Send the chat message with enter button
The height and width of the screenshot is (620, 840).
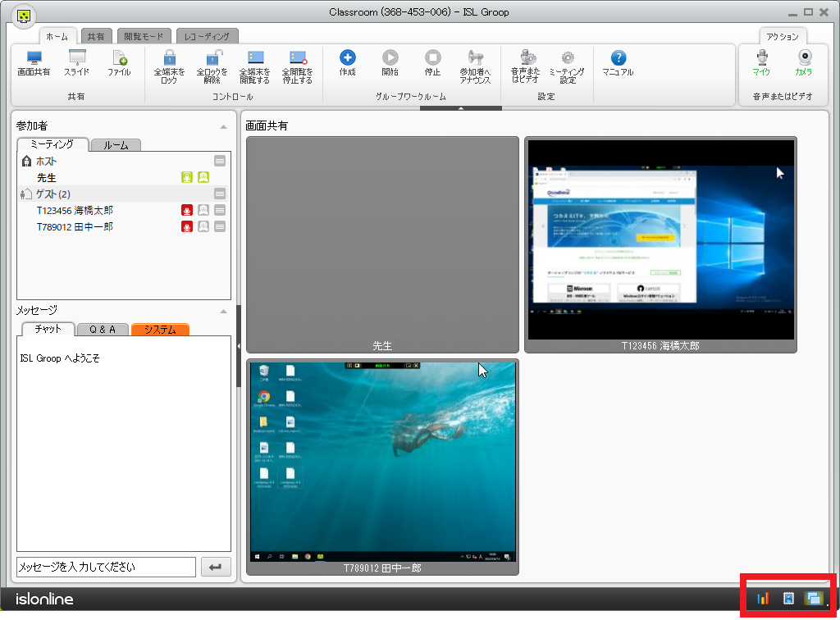tap(216, 567)
